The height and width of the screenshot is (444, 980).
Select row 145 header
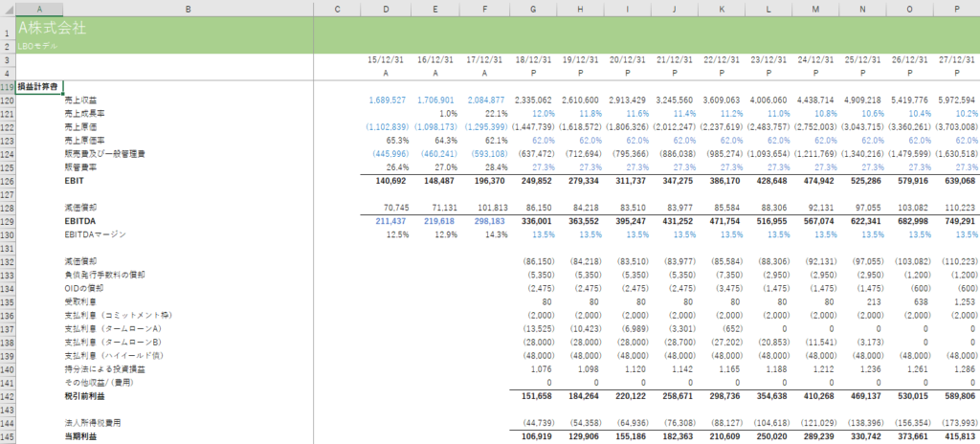tap(7, 435)
